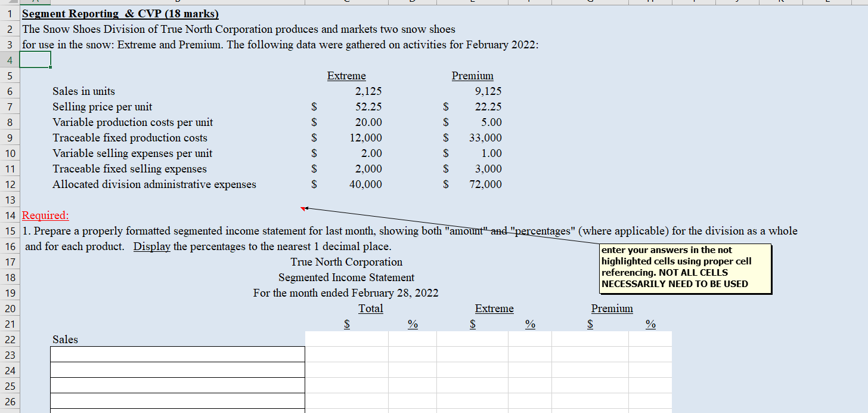The image size is (868, 413).
Task: Click the 'Premium' column heading in row 5
Action: tap(473, 76)
